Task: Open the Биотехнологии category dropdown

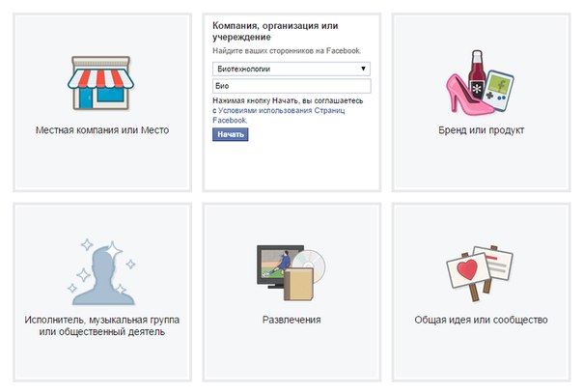Action: (x=291, y=69)
